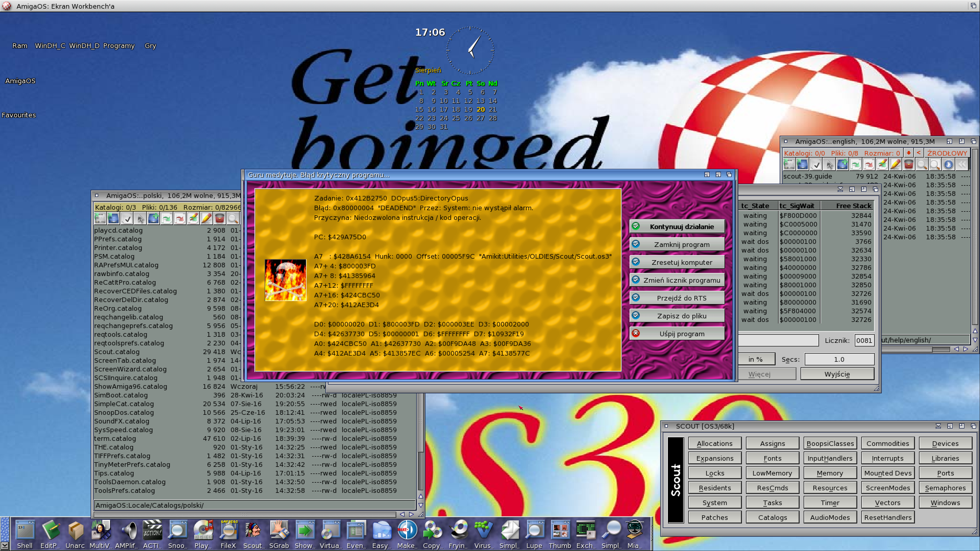Click new drawer icon in polski lister
This screenshot has width=980, height=551.
click(153, 219)
